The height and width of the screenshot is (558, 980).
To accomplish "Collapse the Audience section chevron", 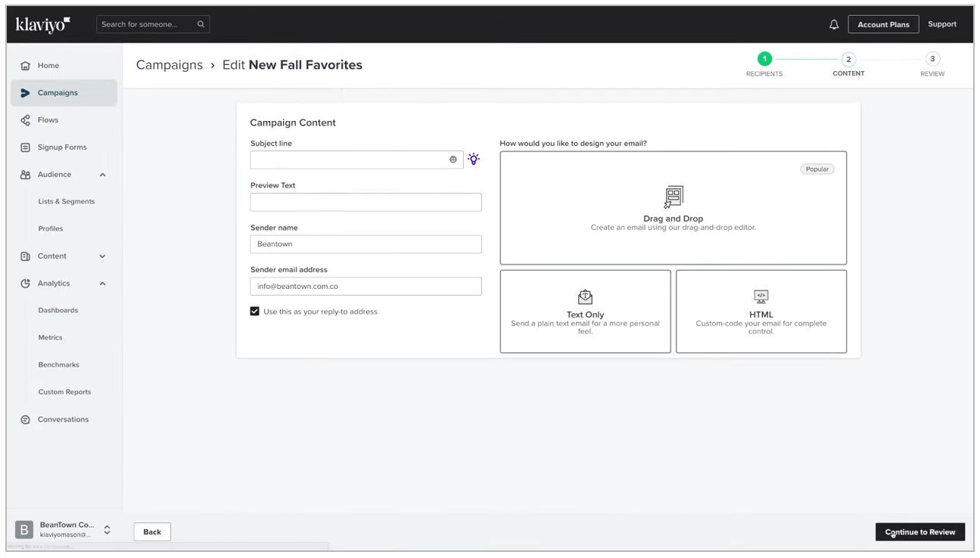I will 102,175.
